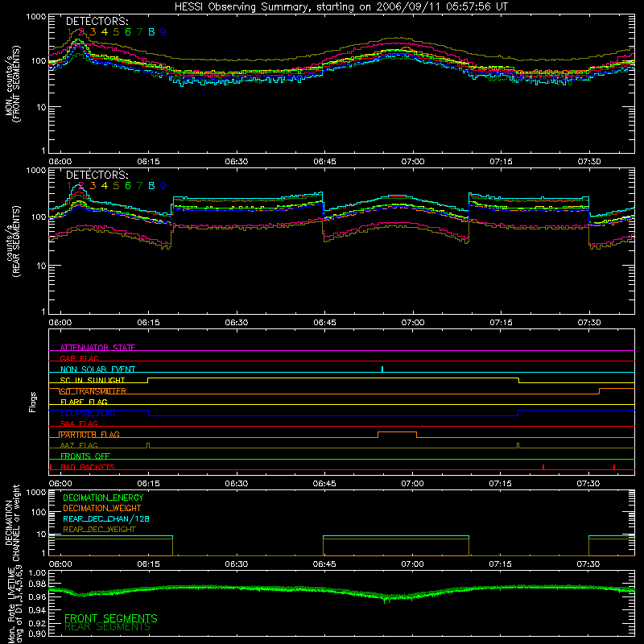This screenshot has height=644, width=644.
Task: Click the REAR_DEC_CHAN/128 legend entry
Action: click(106, 518)
